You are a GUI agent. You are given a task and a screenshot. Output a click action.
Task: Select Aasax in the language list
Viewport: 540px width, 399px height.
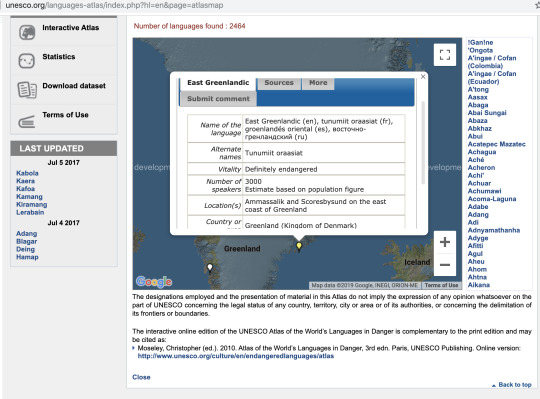point(477,97)
